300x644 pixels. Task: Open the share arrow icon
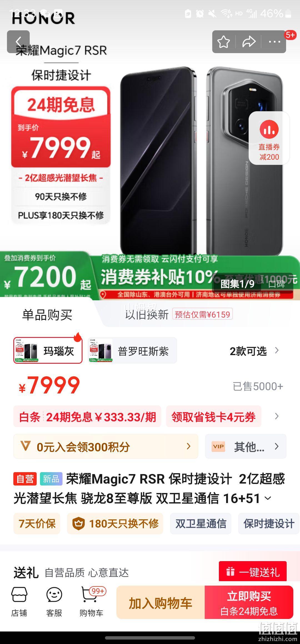(x=249, y=42)
